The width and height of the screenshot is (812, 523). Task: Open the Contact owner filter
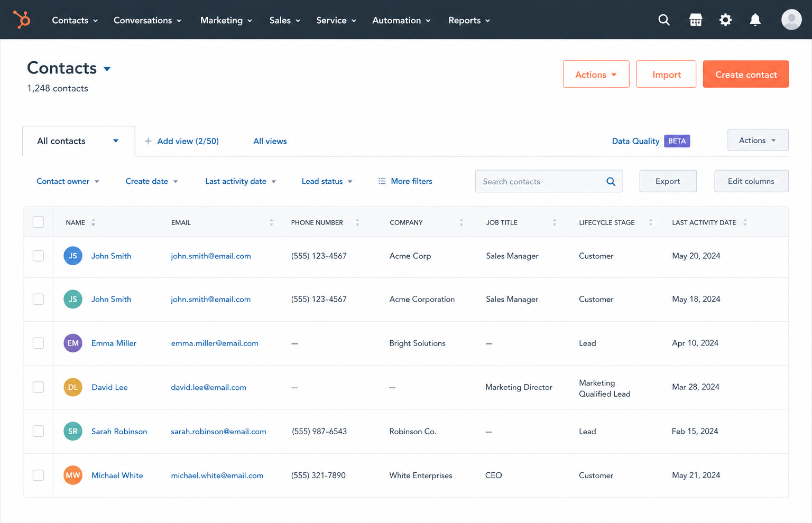click(68, 181)
